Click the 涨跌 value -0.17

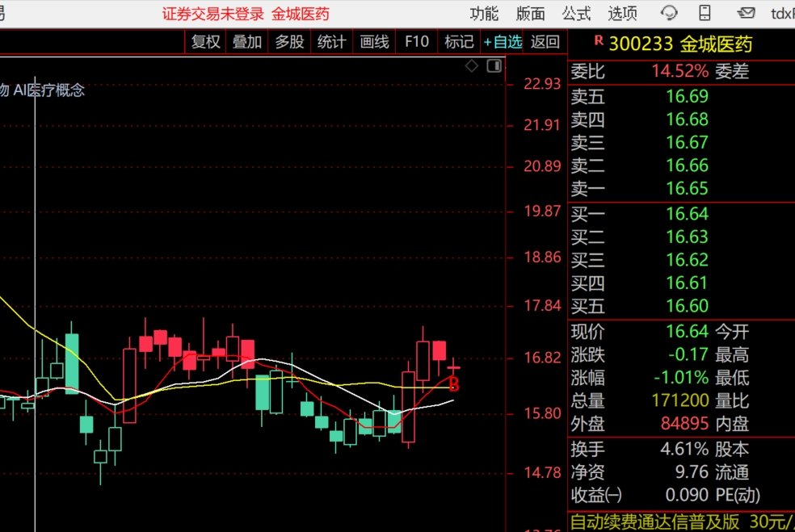(688, 354)
